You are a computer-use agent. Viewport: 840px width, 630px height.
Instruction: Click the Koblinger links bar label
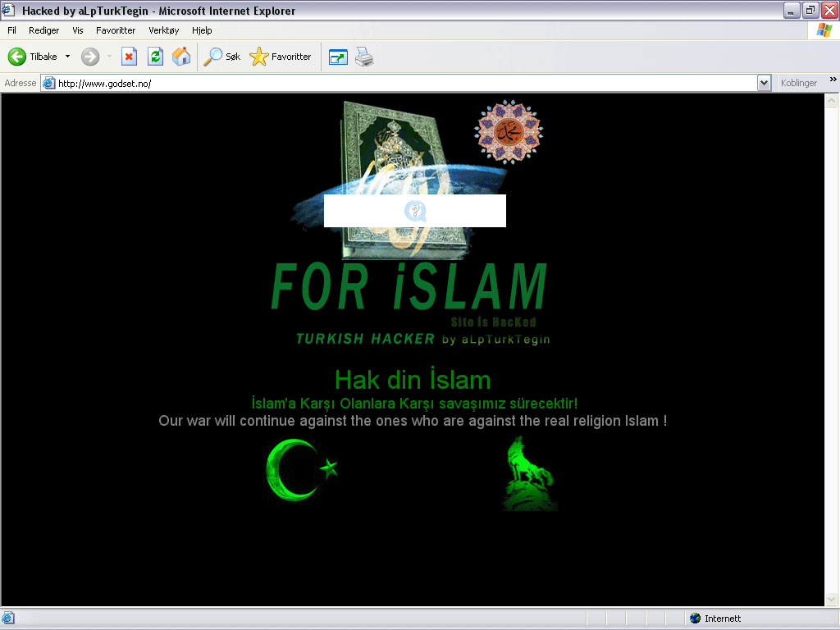[x=798, y=83]
